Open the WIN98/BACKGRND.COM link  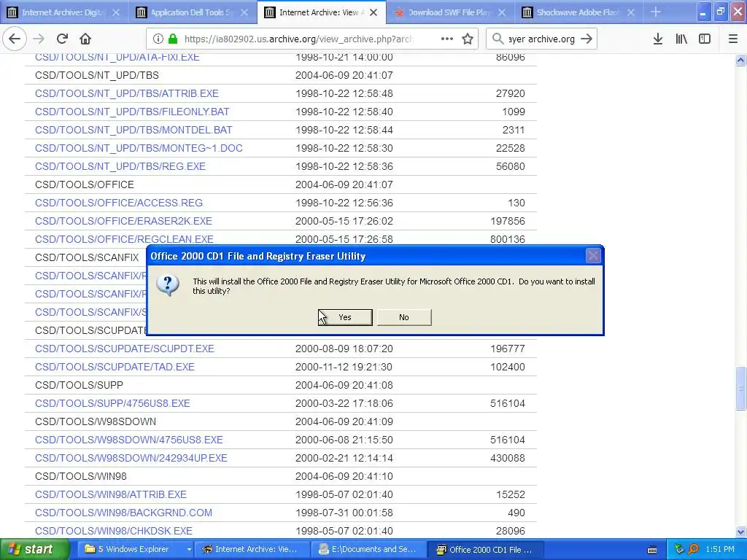click(123, 513)
